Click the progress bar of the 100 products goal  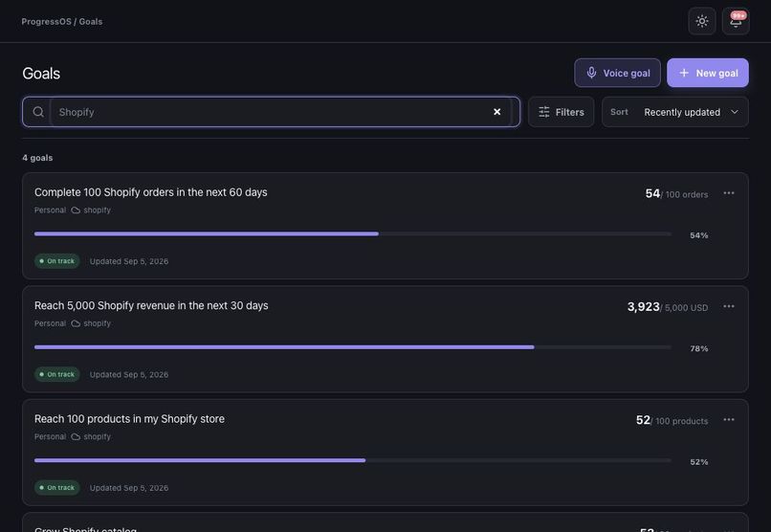coord(353,460)
